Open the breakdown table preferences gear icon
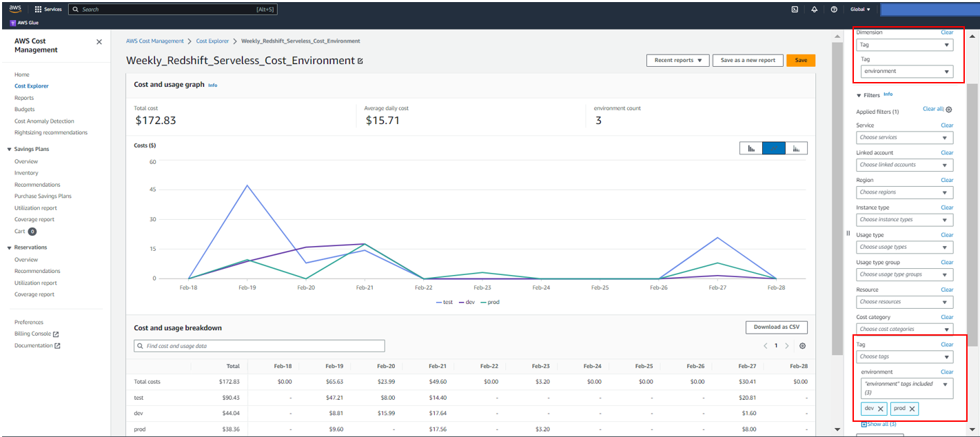The height and width of the screenshot is (437, 980). [x=802, y=345]
